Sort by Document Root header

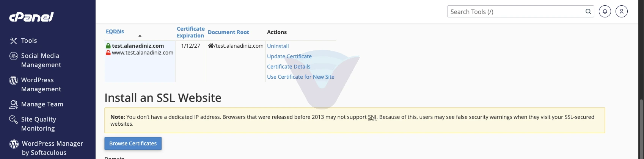click(x=228, y=32)
